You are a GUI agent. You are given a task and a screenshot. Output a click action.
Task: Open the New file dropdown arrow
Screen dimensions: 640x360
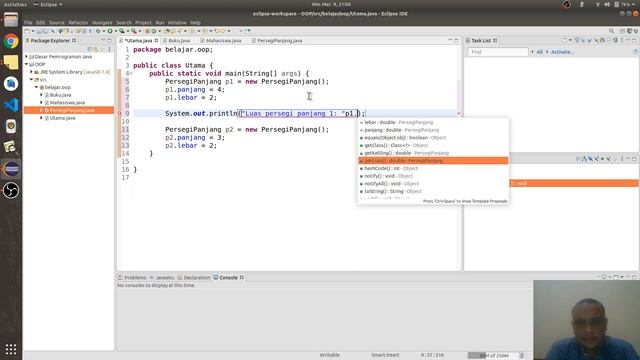pyautogui.click(x=33, y=31)
